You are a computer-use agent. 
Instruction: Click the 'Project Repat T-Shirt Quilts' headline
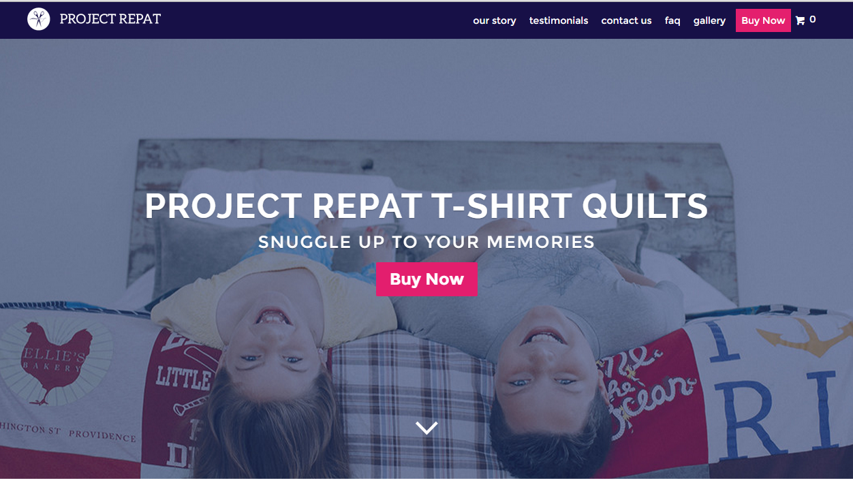point(427,206)
